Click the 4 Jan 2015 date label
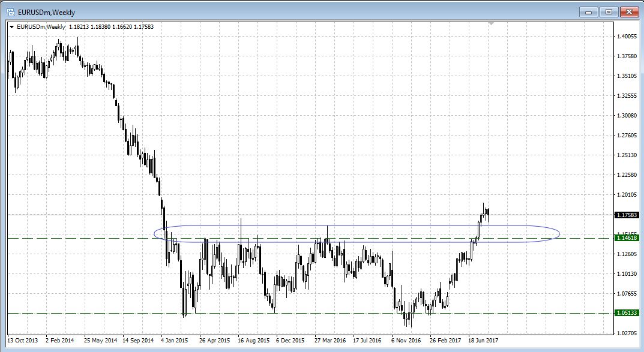This screenshot has height=352, width=644. (x=175, y=339)
